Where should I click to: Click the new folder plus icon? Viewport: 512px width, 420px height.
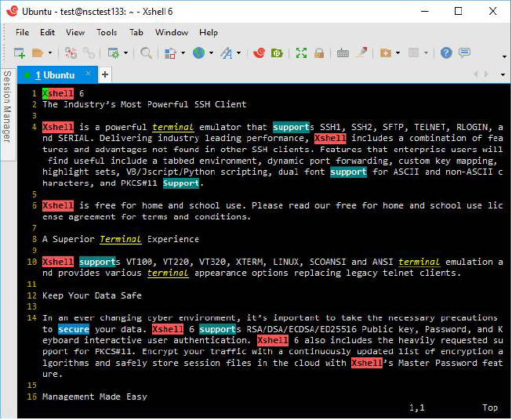tap(386, 52)
